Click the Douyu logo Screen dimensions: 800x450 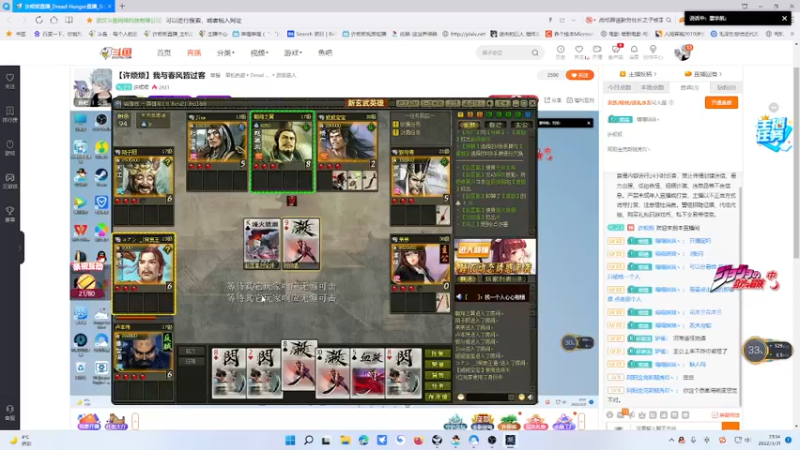116,53
